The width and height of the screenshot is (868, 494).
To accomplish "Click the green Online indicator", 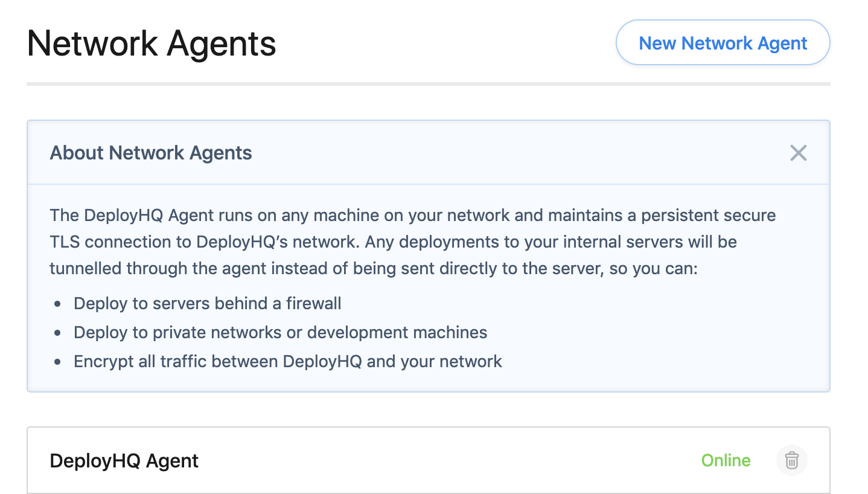I will click(726, 460).
